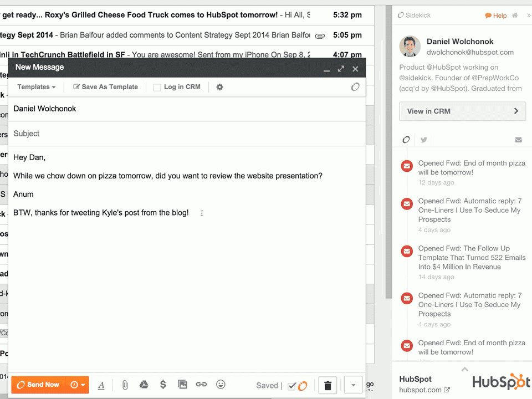Click the Sidekick sprocket icon in compose toolbar
The image size is (532, 399).
coord(355,87)
